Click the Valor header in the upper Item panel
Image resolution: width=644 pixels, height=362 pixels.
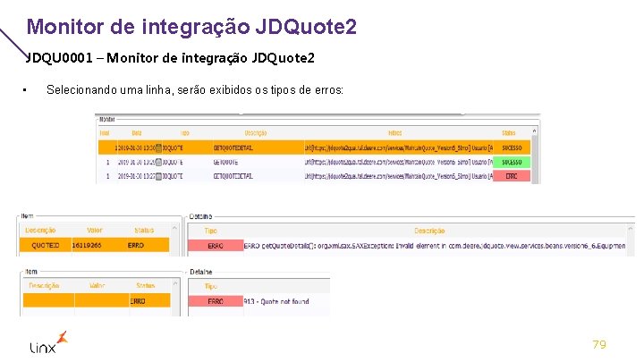(x=95, y=231)
